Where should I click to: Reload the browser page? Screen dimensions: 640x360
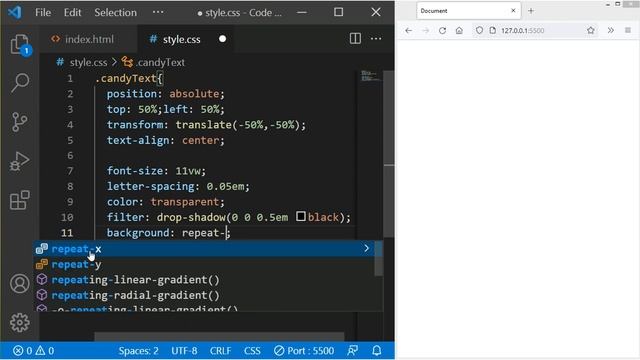(442, 31)
